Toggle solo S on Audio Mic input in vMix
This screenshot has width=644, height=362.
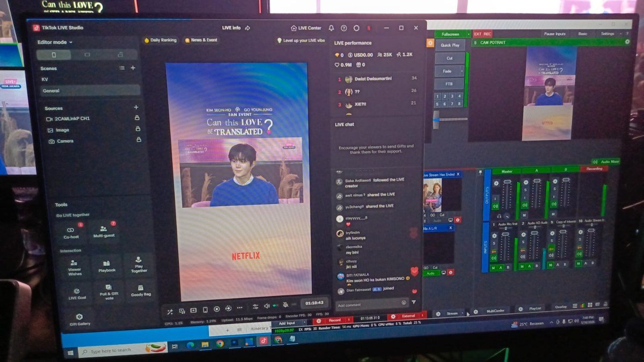pyautogui.click(x=494, y=243)
